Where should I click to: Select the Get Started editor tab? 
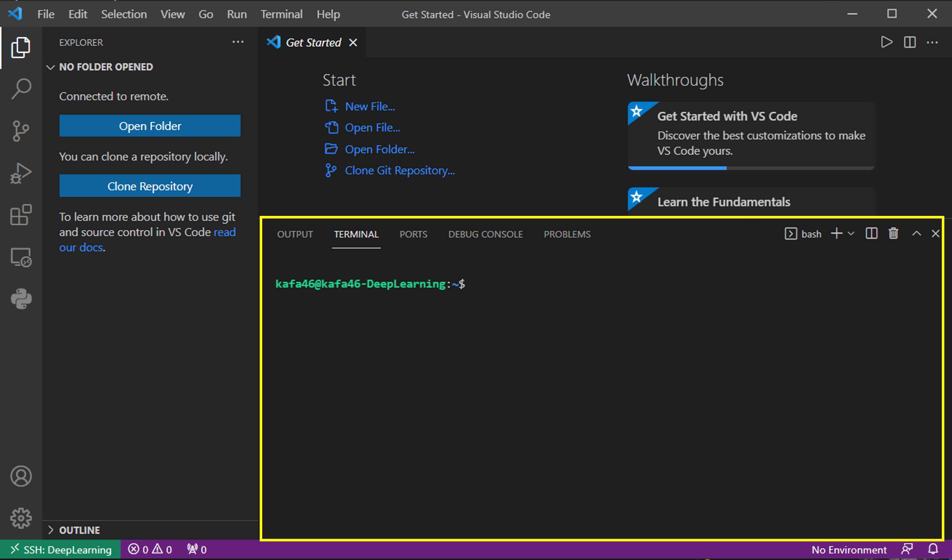click(x=312, y=42)
